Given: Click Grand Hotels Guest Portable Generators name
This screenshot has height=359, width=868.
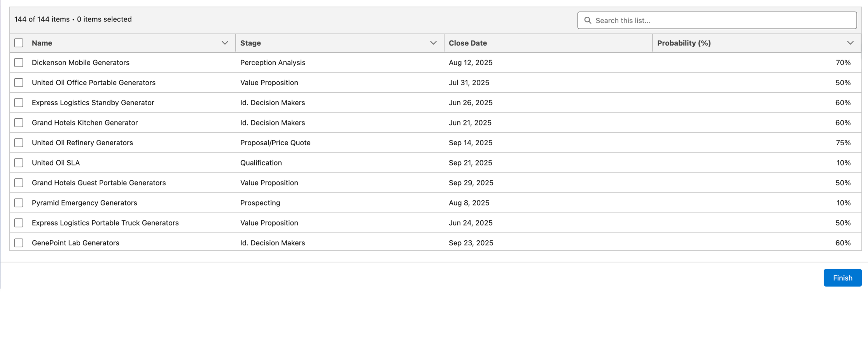Looking at the screenshot, I should pyautogui.click(x=99, y=183).
